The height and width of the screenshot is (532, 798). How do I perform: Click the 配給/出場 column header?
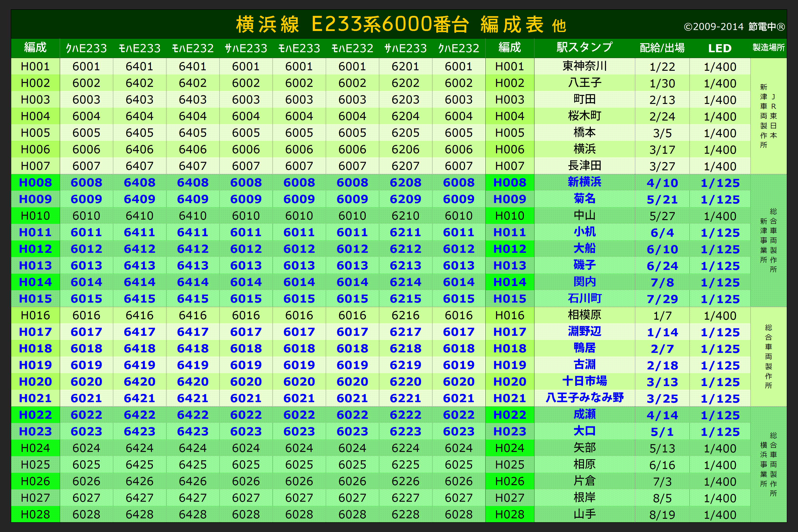click(x=662, y=48)
